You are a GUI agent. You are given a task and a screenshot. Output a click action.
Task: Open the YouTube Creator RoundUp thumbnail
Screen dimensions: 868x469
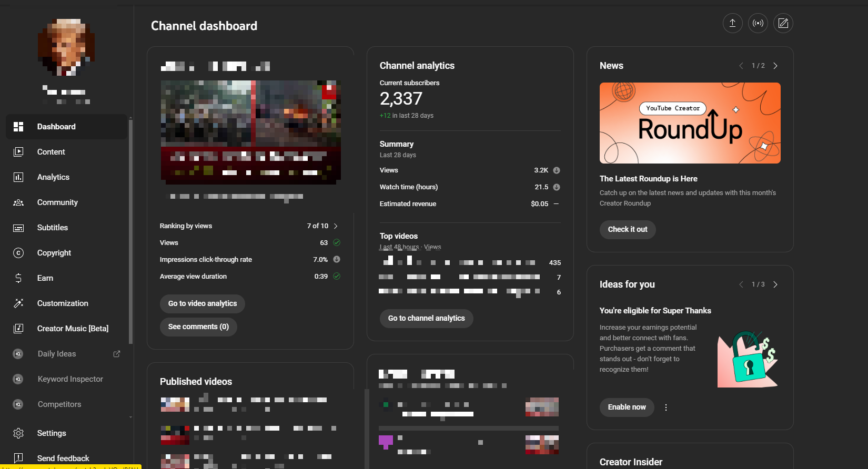pyautogui.click(x=690, y=123)
